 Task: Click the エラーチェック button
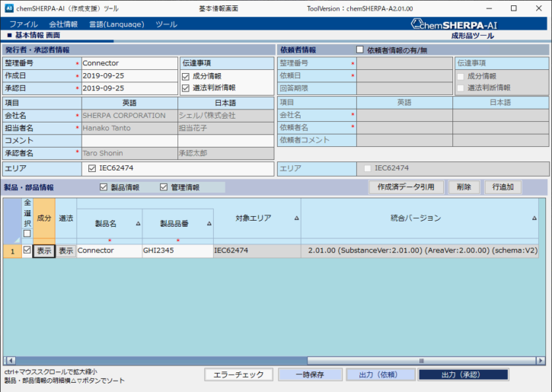pos(238,374)
